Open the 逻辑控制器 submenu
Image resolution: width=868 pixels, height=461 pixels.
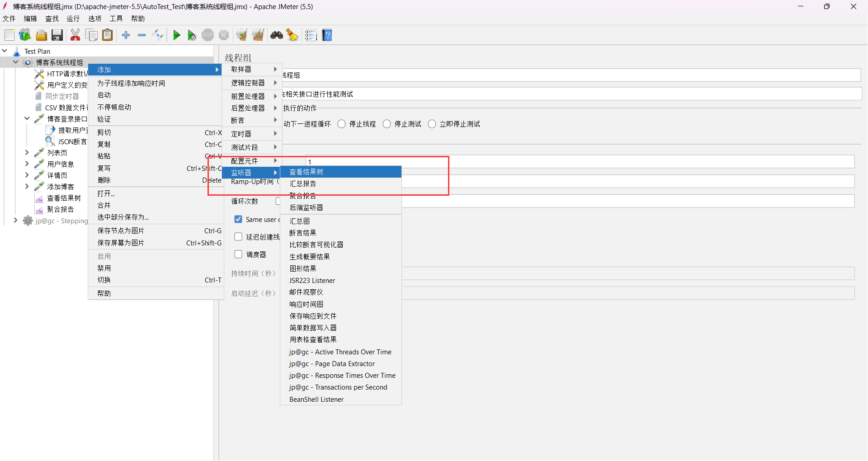[252, 83]
